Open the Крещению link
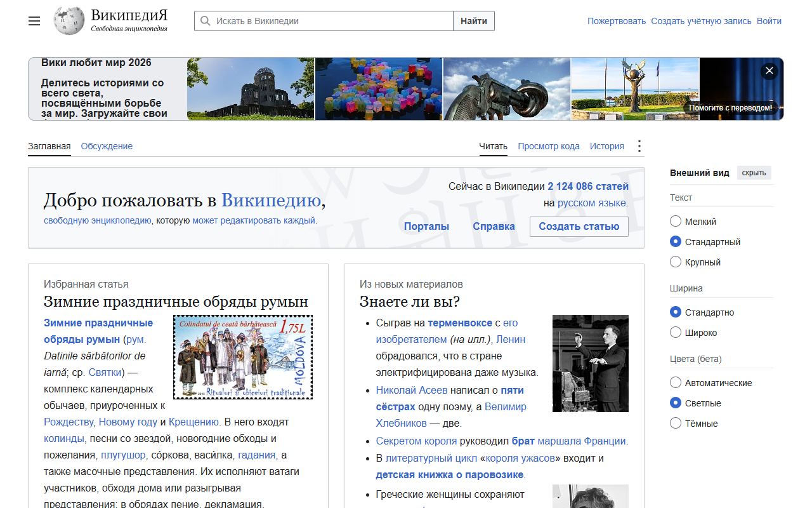 coord(194,422)
